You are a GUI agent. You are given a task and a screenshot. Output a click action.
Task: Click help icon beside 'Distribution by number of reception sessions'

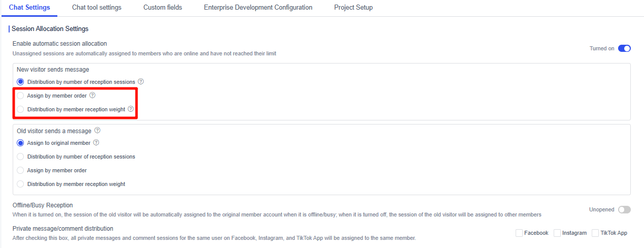click(141, 81)
